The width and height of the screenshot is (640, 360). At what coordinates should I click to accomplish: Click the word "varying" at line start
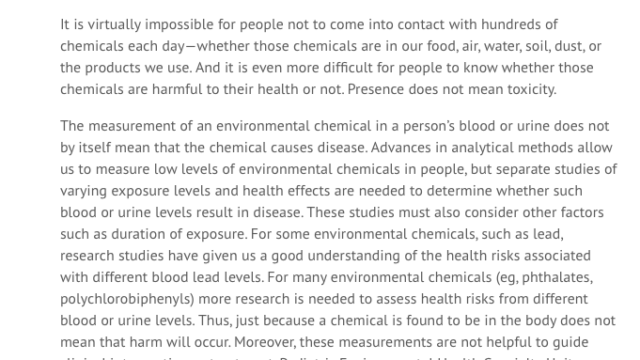click(84, 191)
